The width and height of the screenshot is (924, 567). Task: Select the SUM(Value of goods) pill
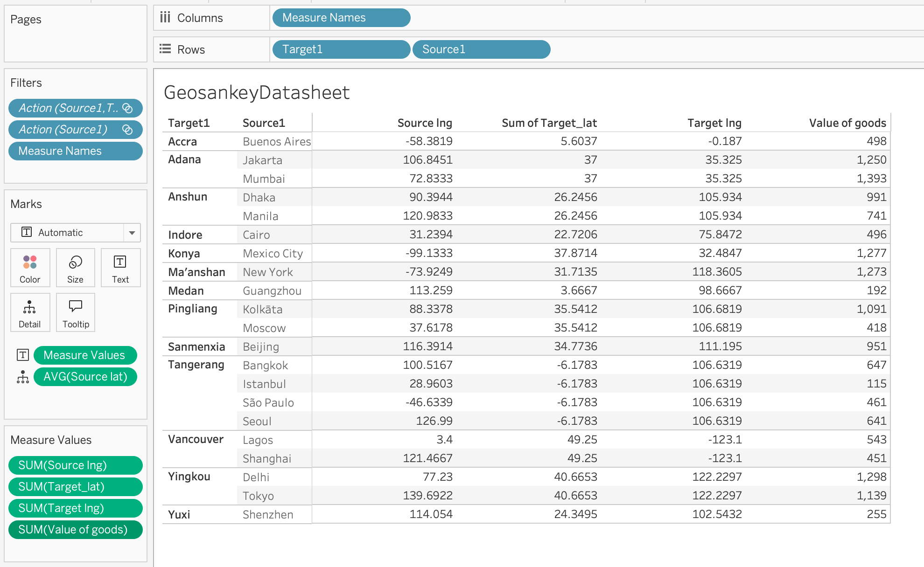[x=75, y=530]
